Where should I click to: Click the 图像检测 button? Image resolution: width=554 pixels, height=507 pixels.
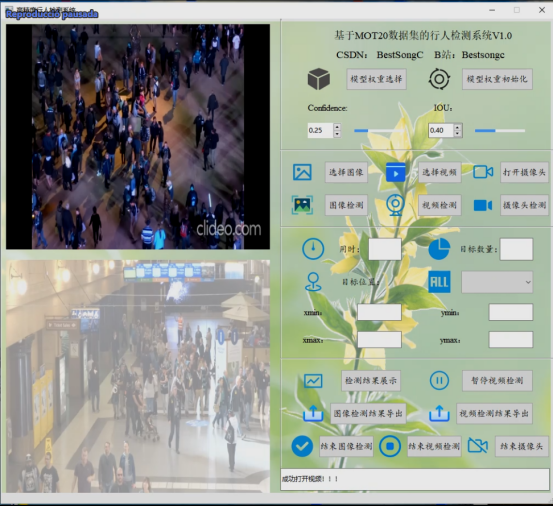tap(346, 205)
